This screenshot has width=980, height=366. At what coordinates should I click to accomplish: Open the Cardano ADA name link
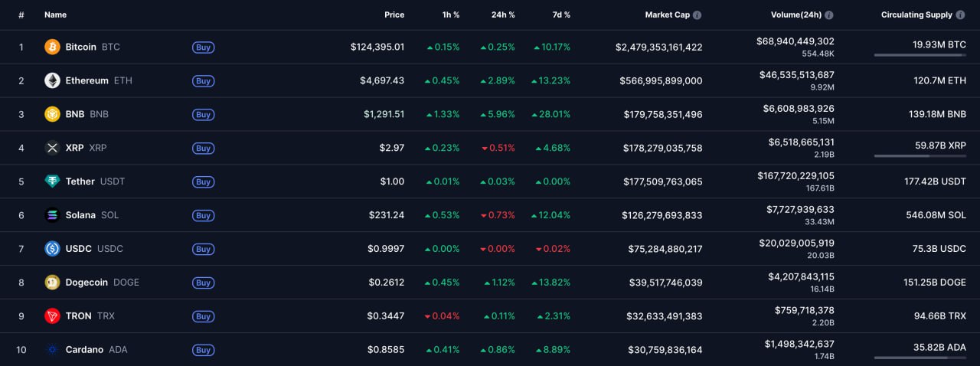pos(96,350)
